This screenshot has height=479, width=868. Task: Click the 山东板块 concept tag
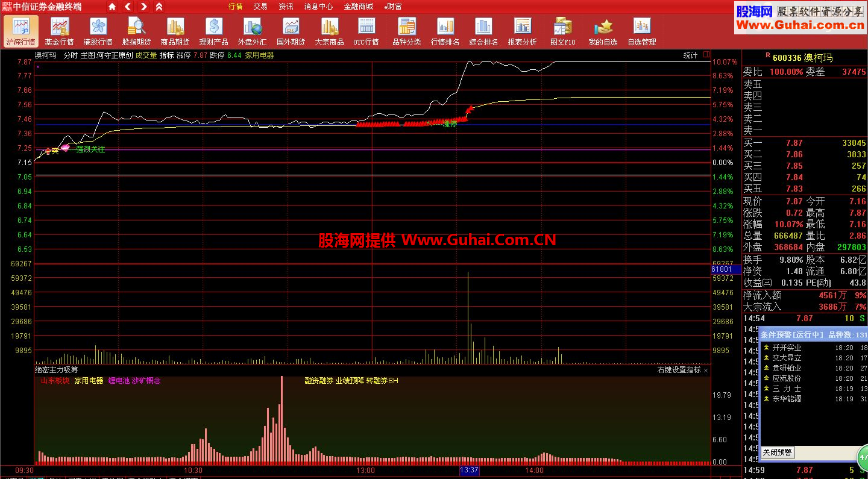55,381
